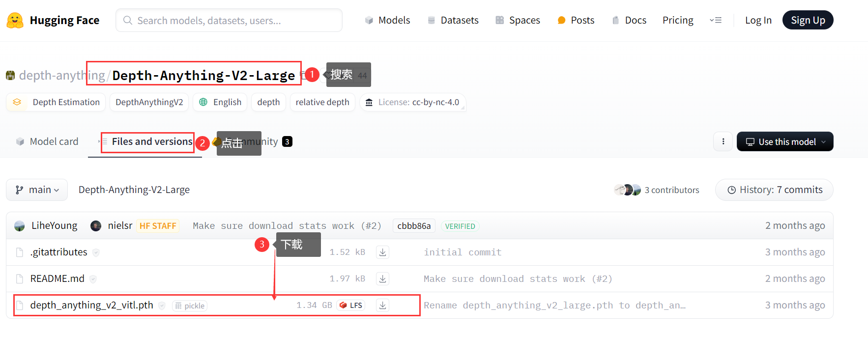View the 3 contributors list
The width and height of the screenshot is (868, 360).
point(671,190)
